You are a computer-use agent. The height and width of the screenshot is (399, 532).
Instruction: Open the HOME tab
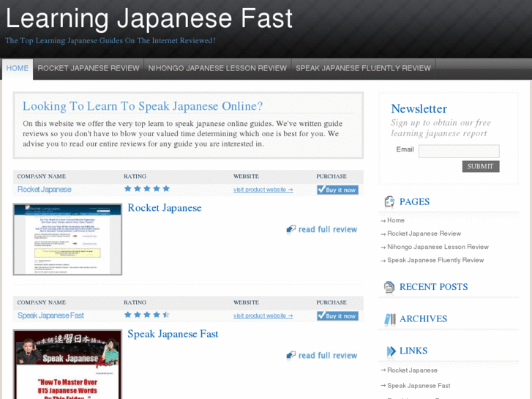18,68
